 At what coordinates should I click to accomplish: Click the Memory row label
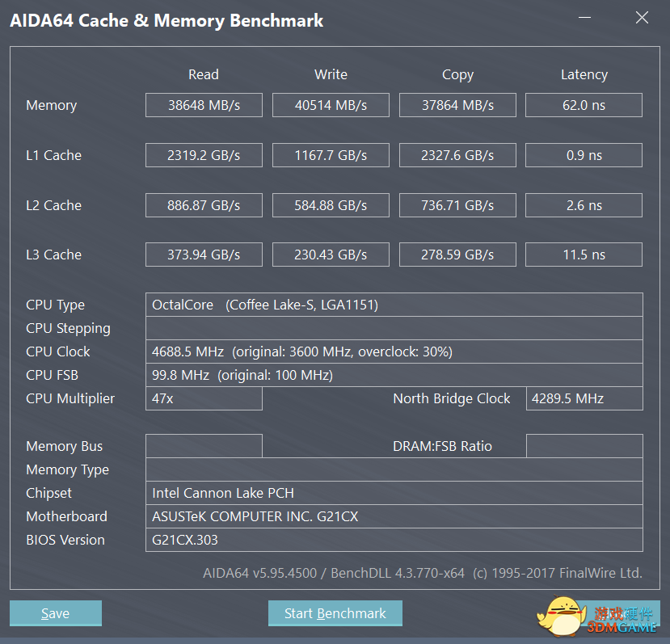[x=51, y=106]
